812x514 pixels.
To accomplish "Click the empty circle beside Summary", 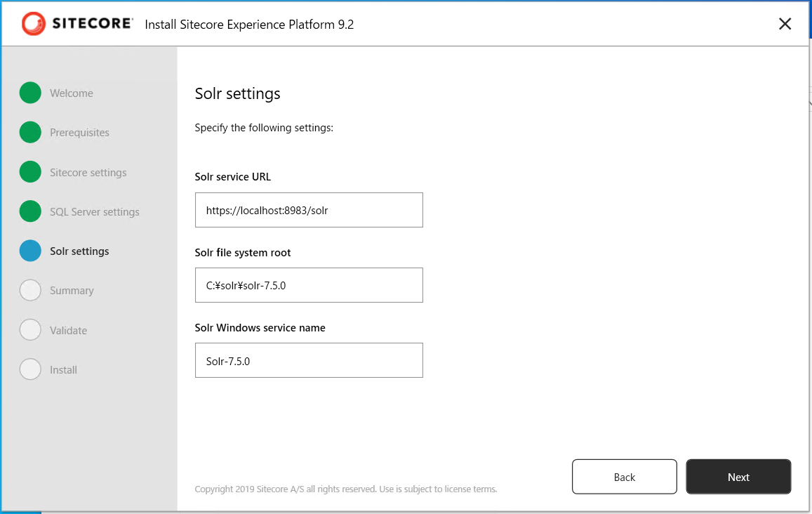I will [31, 290].
